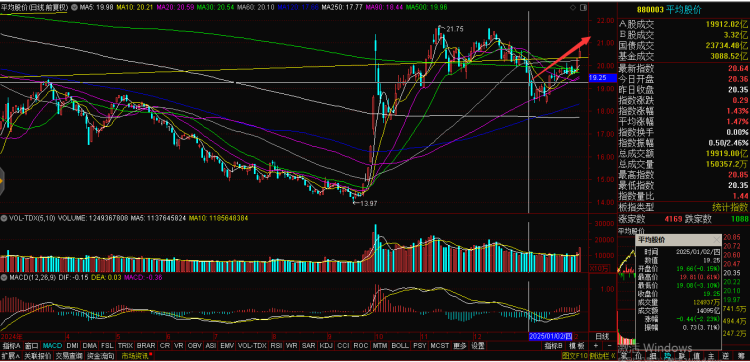Open the 日线 period selector

(x=602, y=336)
